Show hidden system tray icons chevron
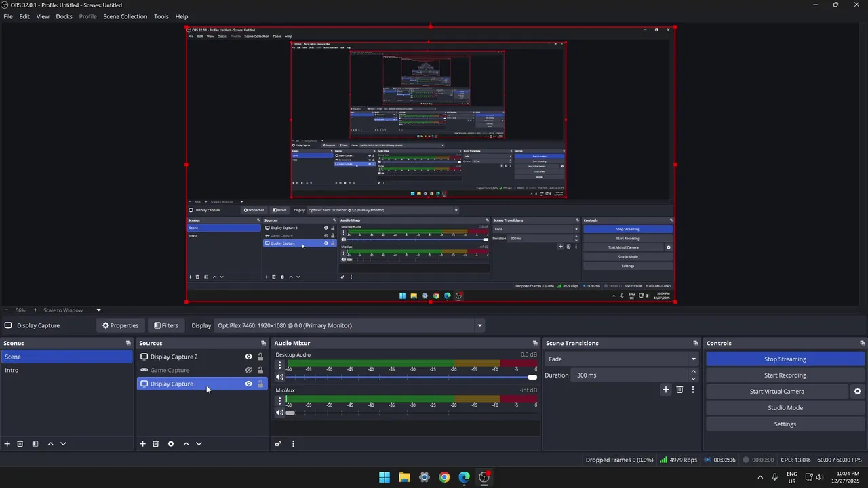Screen dimensions: 868x488 click(759, 477)
